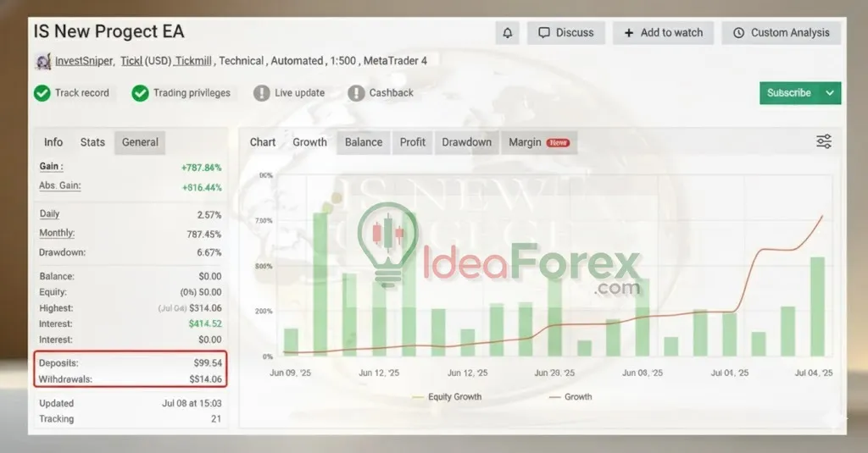This screenshot has height=453, width=868.
Task: Click the InvestSniper avatar icon
Action: (x=42, y=61)
